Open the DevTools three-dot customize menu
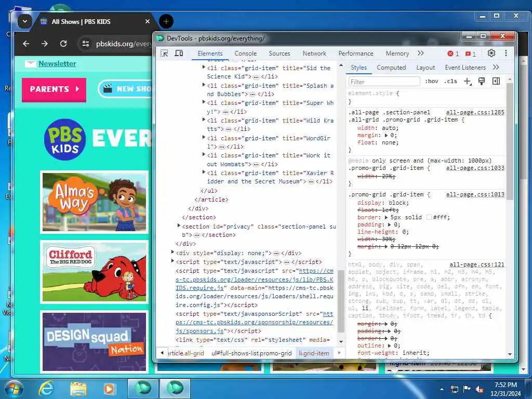 pos(506,54)
